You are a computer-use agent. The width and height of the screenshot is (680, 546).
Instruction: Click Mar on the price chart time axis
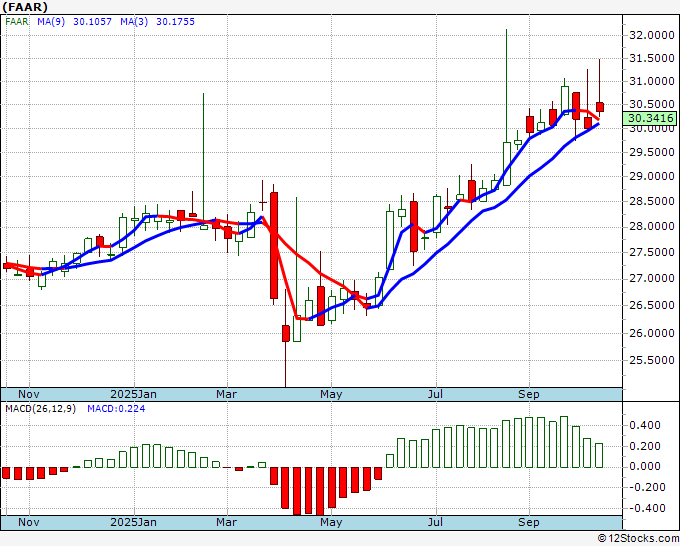[x=226, y=394]
